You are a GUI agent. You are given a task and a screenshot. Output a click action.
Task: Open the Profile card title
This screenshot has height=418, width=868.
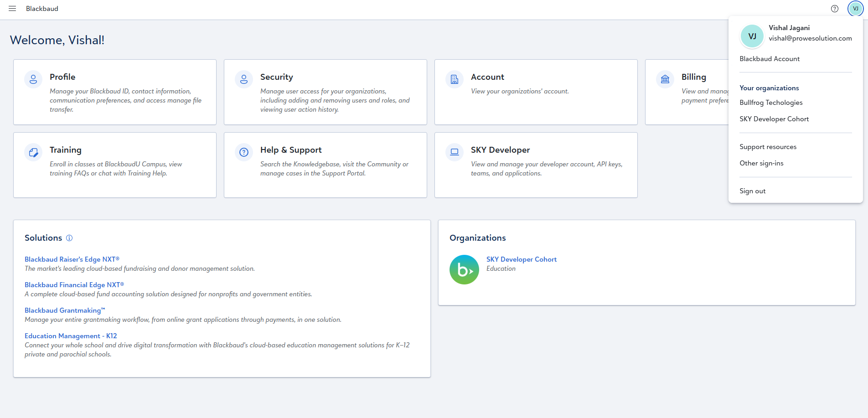coord(62,77)
